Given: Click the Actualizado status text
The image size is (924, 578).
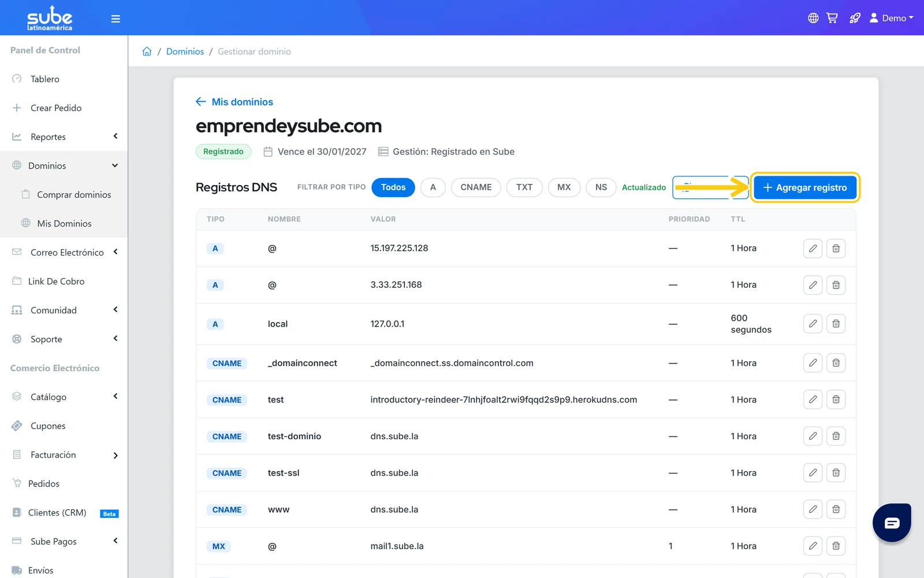Looking at the screenshot, I should pyautogui.click(x=643, y=187).
